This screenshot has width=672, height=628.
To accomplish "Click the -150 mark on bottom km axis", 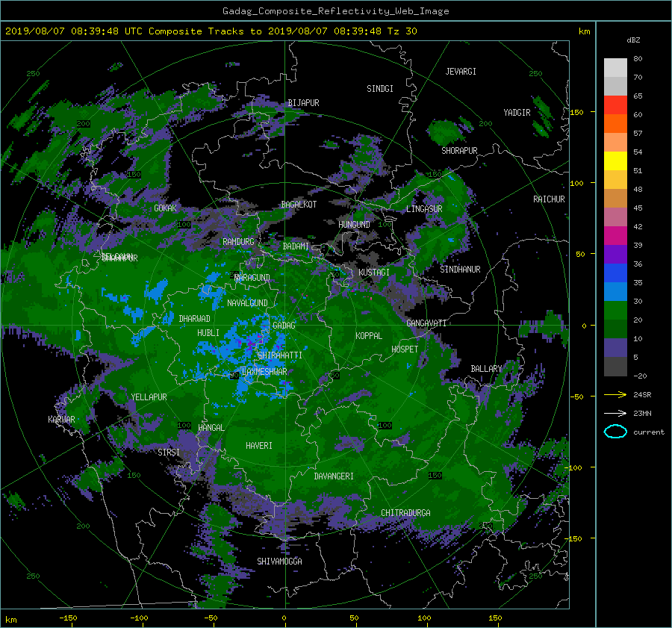I will [68, 618].
